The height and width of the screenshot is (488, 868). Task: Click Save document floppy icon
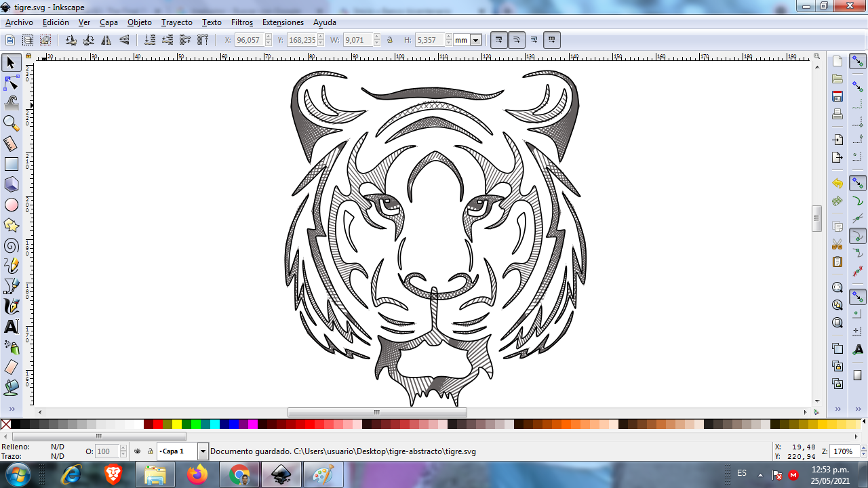coord(837,96)
